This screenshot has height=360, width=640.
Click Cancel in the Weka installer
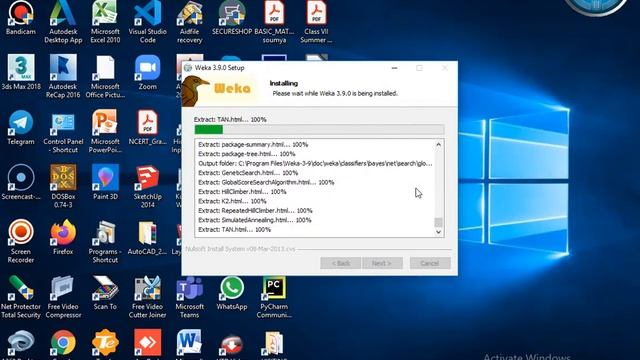click(x=430, y=263)
